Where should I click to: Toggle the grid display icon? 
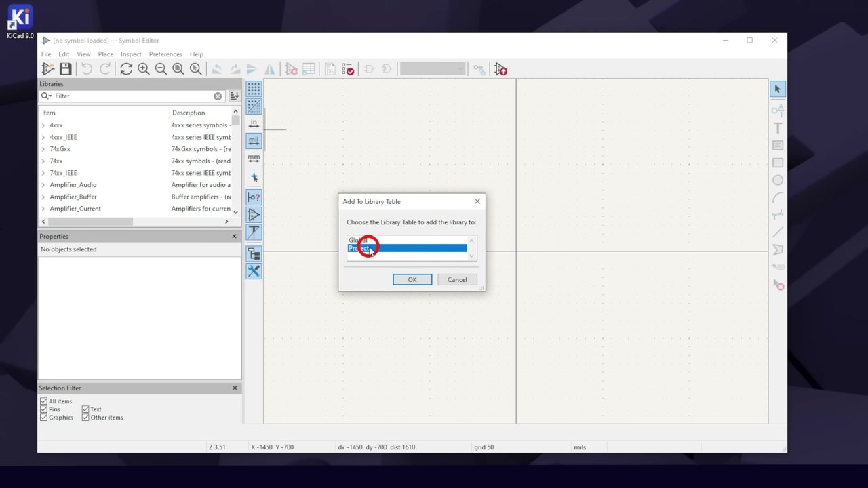click(254, 89)
